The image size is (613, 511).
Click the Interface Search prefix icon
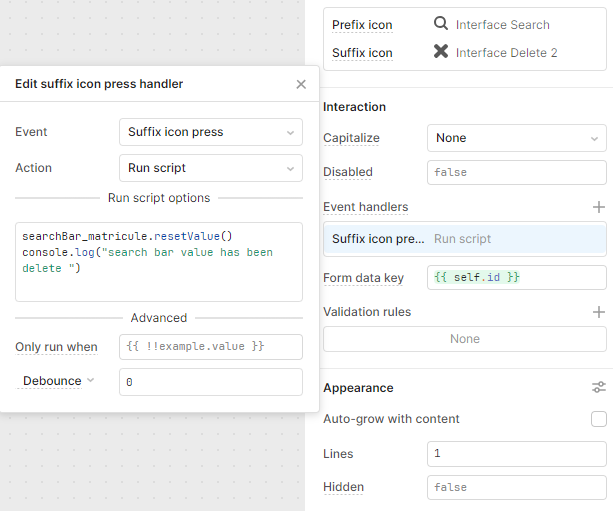point(441,24)
